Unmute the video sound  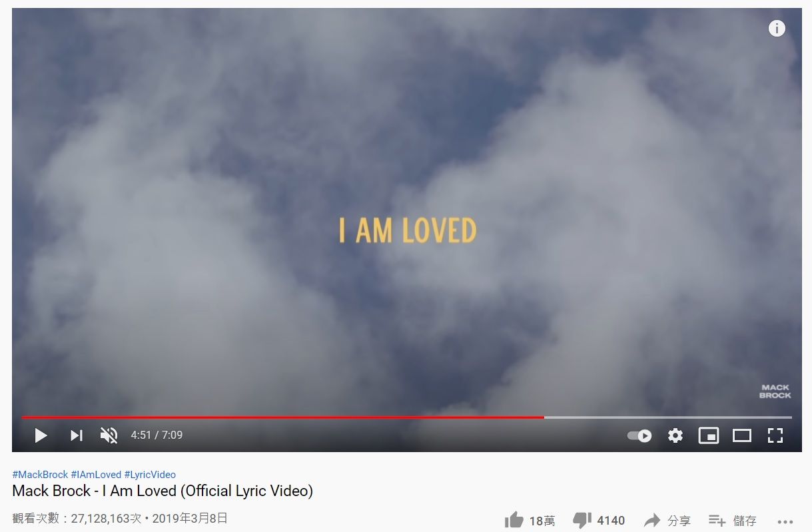109,435
